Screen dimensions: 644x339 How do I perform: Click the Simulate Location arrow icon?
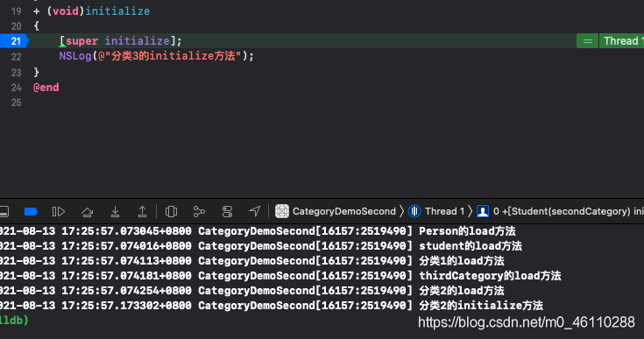[x=255, y=212]
